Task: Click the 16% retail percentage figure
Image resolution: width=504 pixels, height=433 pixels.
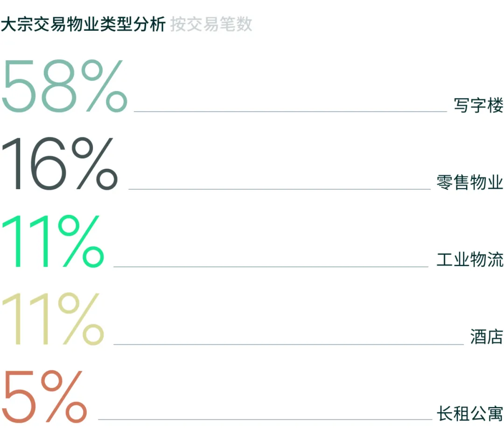Action: click(x=60, y=163)
